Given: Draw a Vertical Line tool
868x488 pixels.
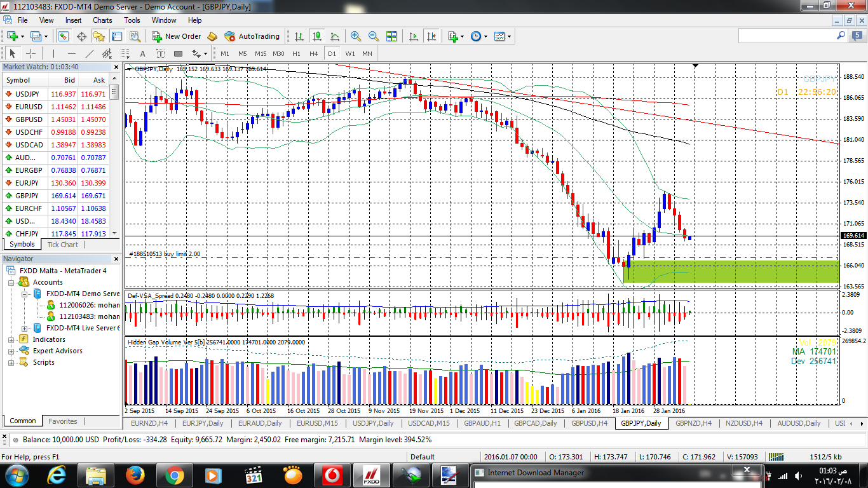Looking at the screenshot, I should tap(53, 53).
